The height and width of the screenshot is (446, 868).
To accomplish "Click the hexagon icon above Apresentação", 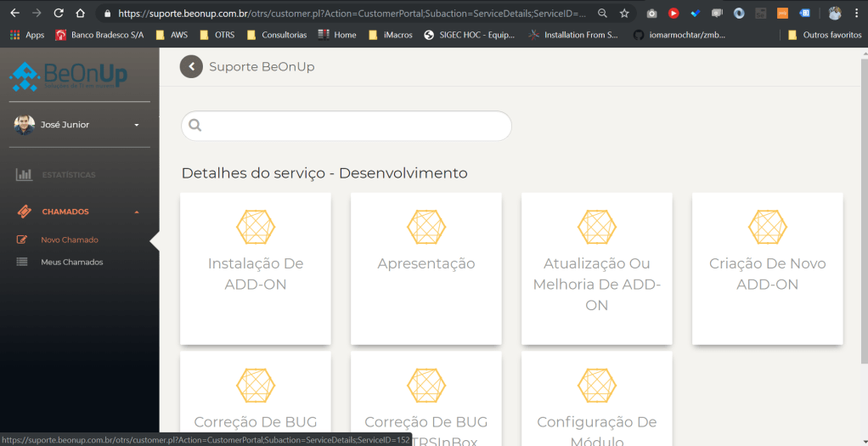I will (x=426, y=227).
